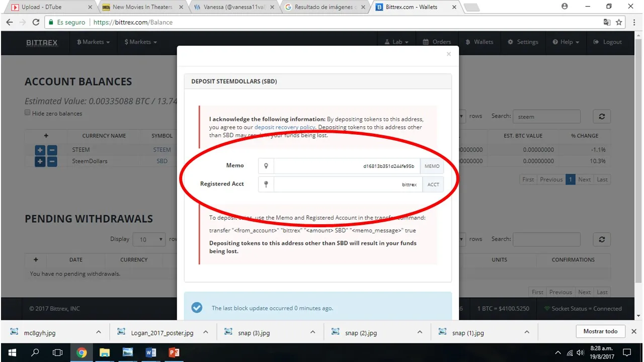Open snap (2).jpg downloaded file

click(361, 332)
